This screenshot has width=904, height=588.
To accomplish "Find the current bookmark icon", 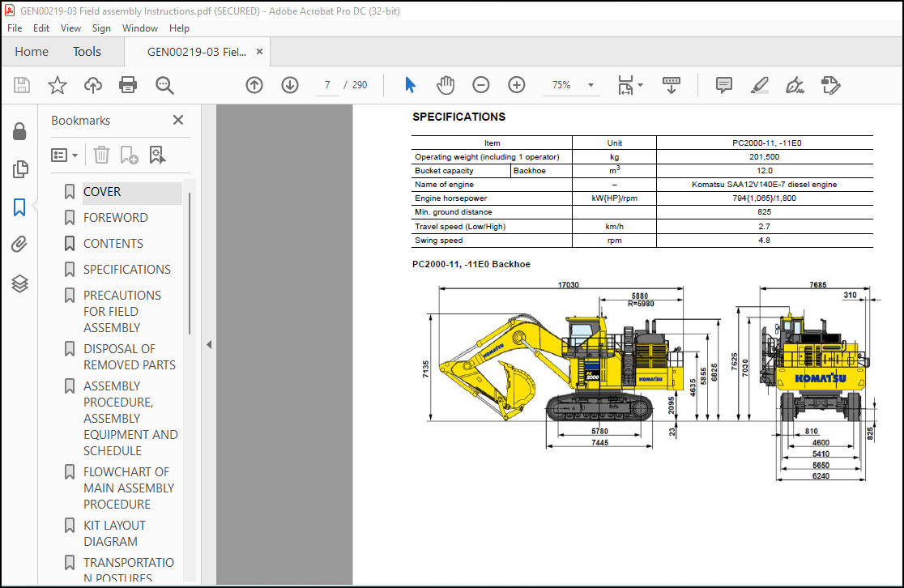I will tap(157, 155).
